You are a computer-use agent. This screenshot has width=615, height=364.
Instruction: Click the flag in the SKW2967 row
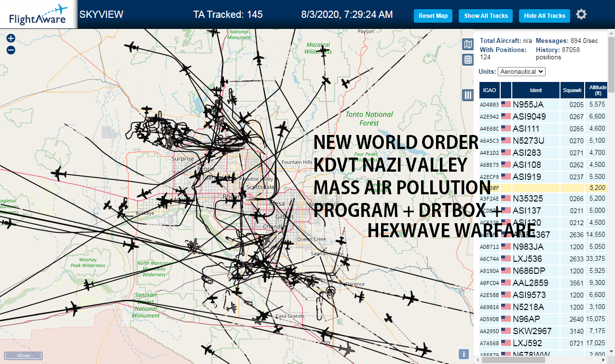click(x=506, y=331)
